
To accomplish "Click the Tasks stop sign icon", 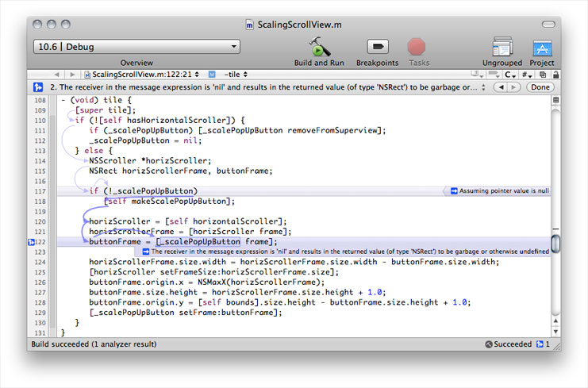I will click(418, 46).
